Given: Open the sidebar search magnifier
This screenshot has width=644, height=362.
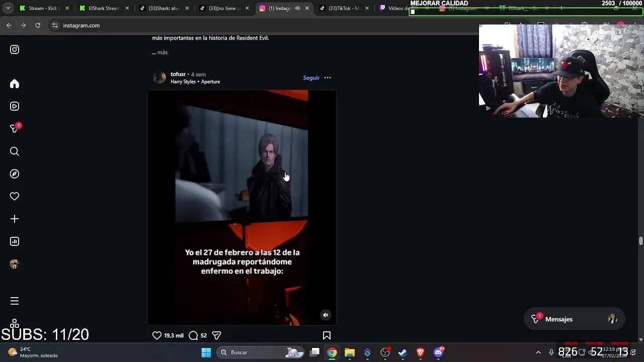Looking at the screenshot, I should pyautogui.click(x=15, y=151).
